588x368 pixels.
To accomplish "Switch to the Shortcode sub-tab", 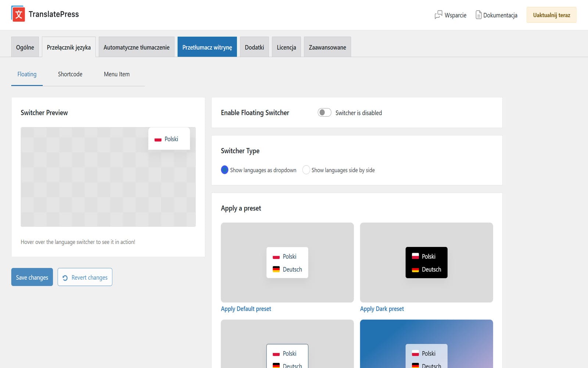I will pyautogui.click(x=70, y=74).
